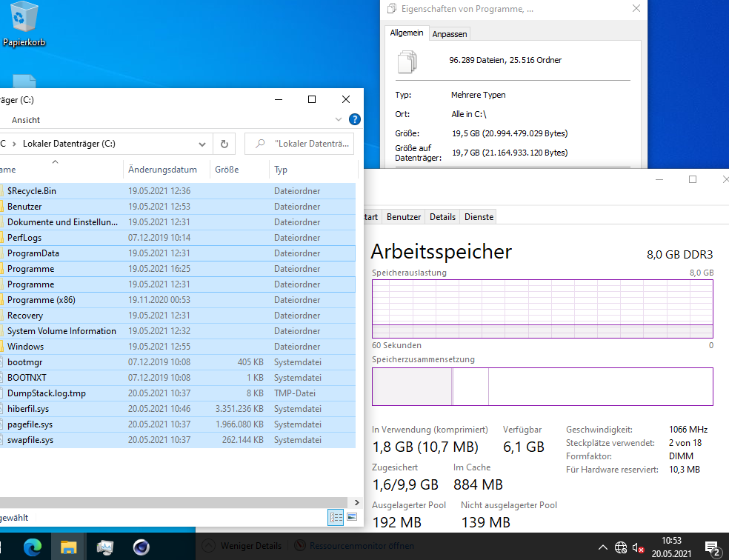Viewport: 729px width, 560px height.
Task: Open the Cinema 4D sphere taskbar icon
Action: (x=142, y=547)
